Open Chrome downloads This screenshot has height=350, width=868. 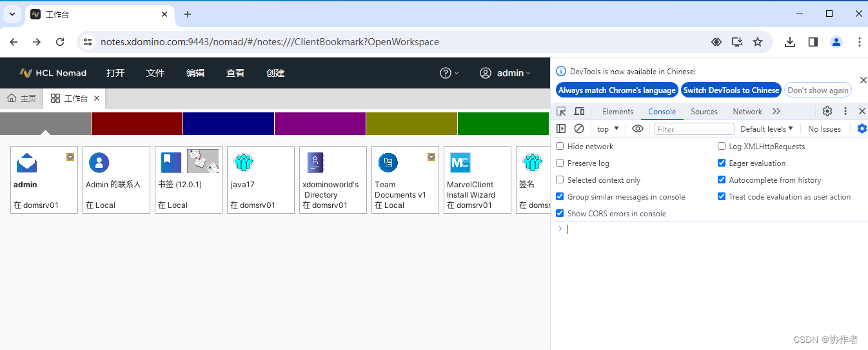(x=790, y=42)
